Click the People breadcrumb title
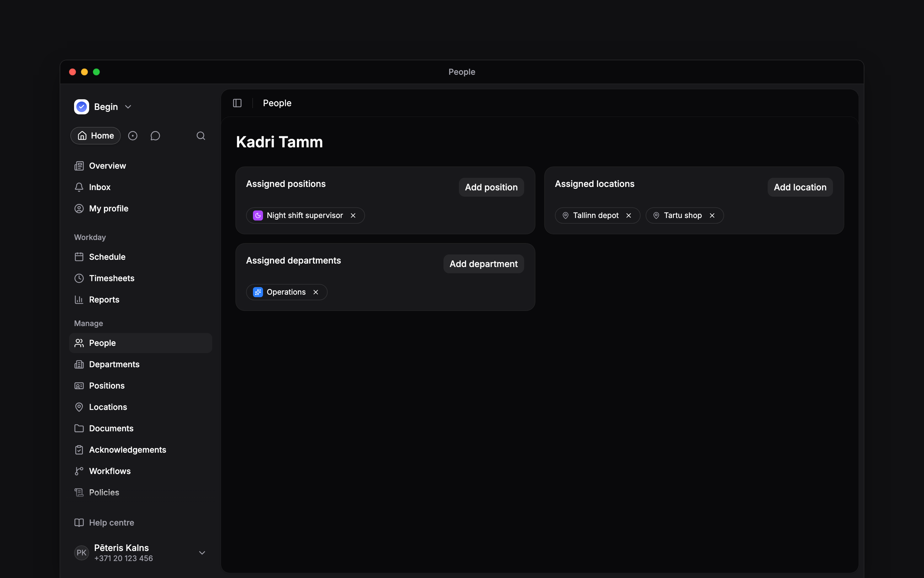This screenshot has height=578, width=924. pyautogui.click(x=277, y=103)
